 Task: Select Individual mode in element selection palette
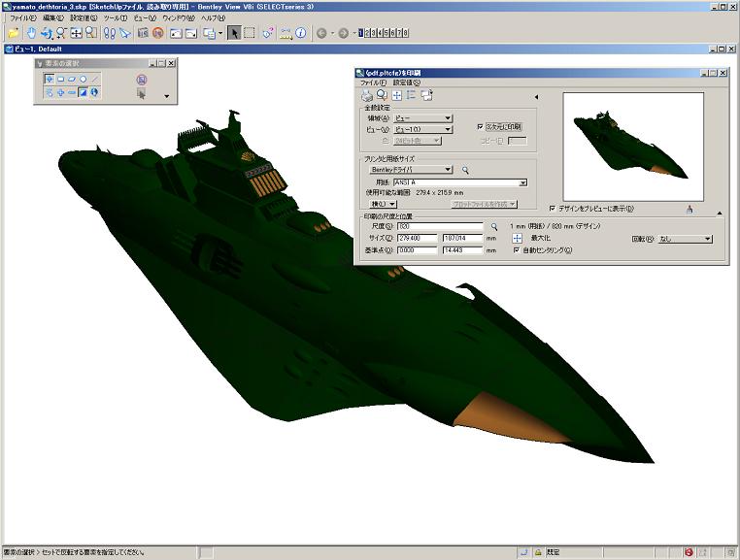pyautogui.click(x=50, y=79)
